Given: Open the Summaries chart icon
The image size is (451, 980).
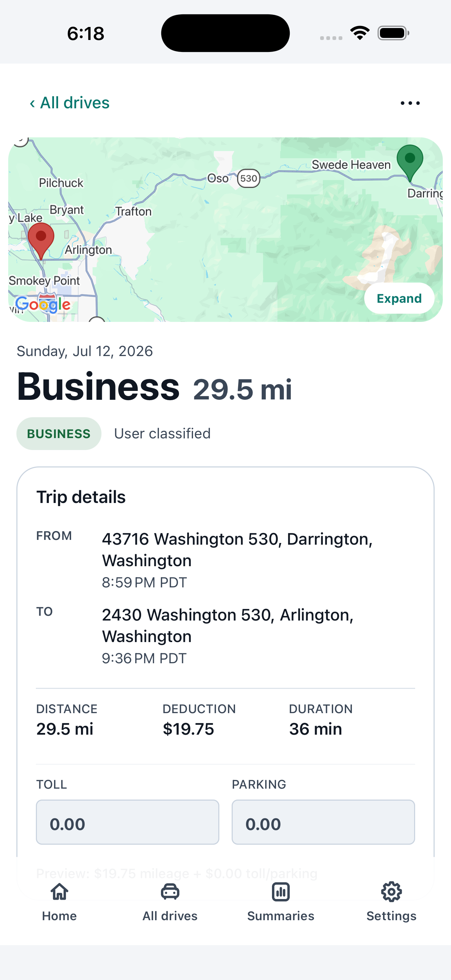Looking at the screenshot, I should point(281,891).
